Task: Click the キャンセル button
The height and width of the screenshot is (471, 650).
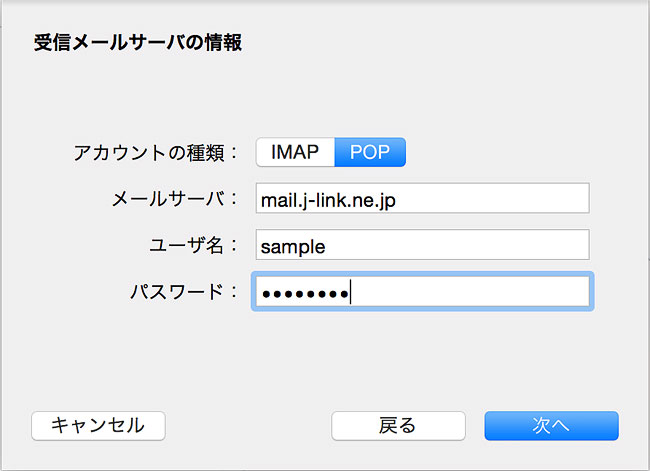Action: pyautogui.click(x=98, y=426)
